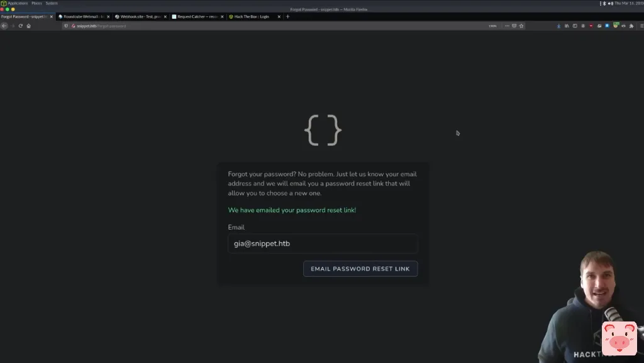Open the Places menu
The width and height of the screenshot is (644, 363).
point(36,3)
